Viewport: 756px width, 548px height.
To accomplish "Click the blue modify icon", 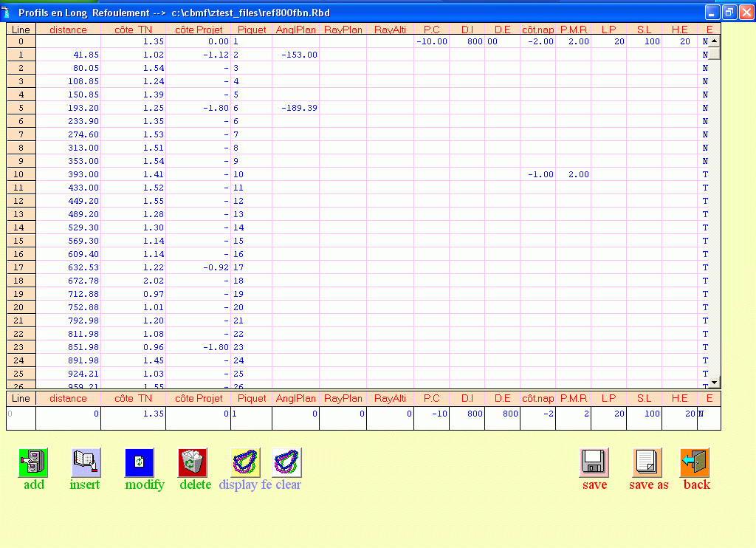I will point(139,463).
